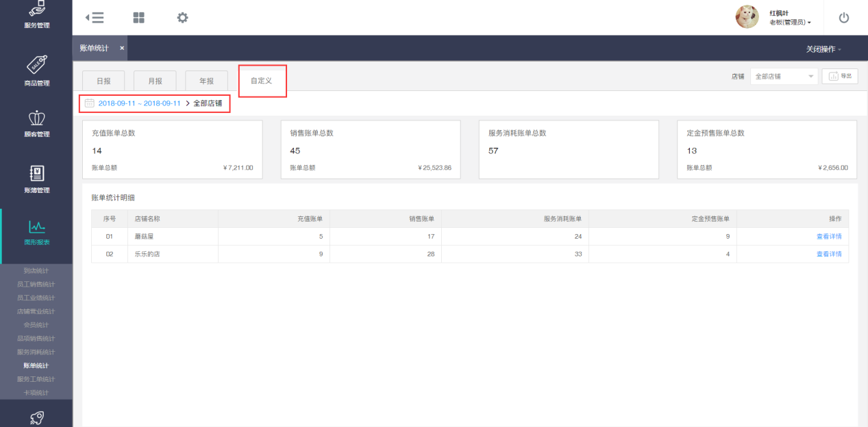This screenshot has width=868, height=427.
Task: Open 商品管理 in the sidebar
Action: [x=36, y=71]
